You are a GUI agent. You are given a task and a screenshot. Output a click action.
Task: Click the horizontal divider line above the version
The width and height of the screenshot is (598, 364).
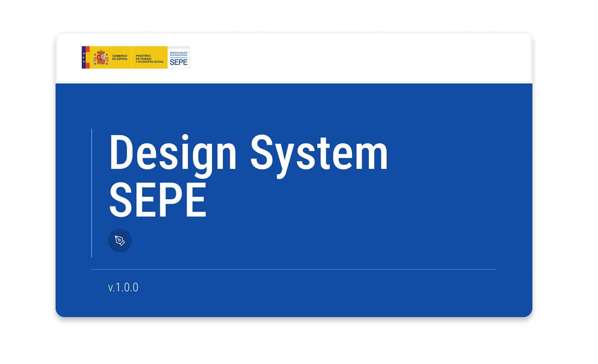(x=294, y=268)
